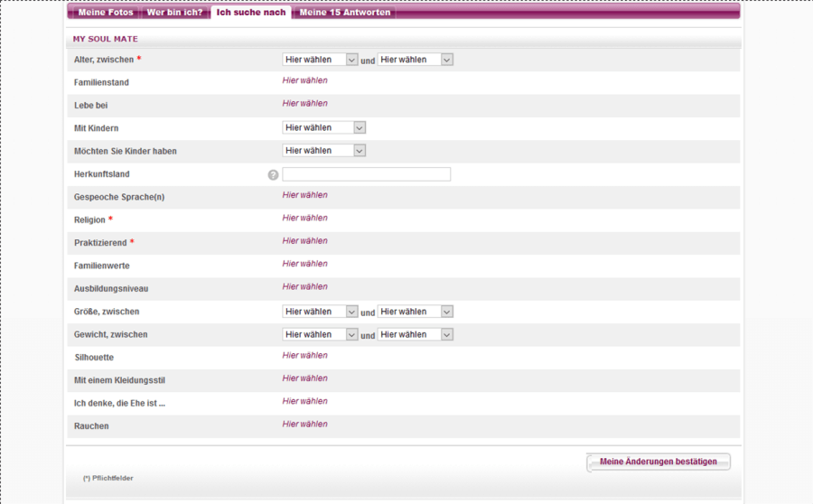Click Hier wählen for Lebe bei
The image size is (813, 504).
pyautogui.click(x=305, y=103)
